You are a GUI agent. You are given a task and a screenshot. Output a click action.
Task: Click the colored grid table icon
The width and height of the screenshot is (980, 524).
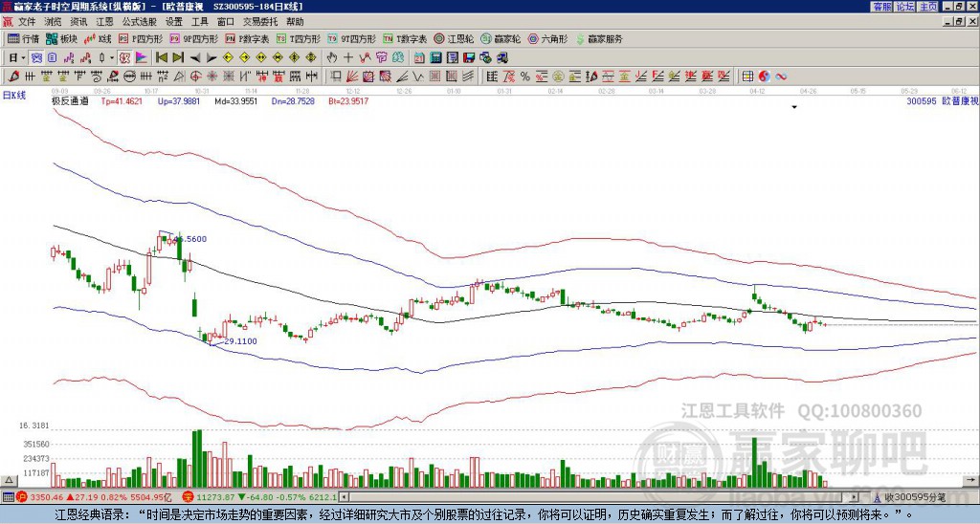747,76
